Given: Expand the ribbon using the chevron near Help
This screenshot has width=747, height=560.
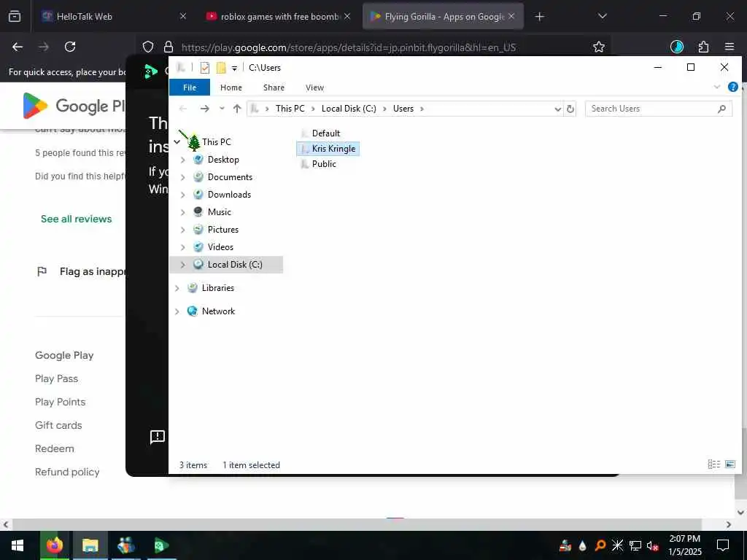Looking at the screenshot, I should pos(717,87).
